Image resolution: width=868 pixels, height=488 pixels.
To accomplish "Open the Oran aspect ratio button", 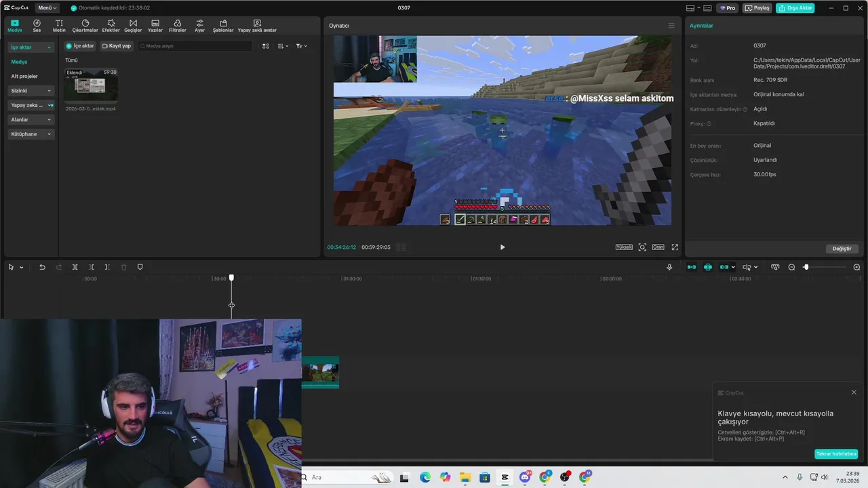I will (658, 247).
